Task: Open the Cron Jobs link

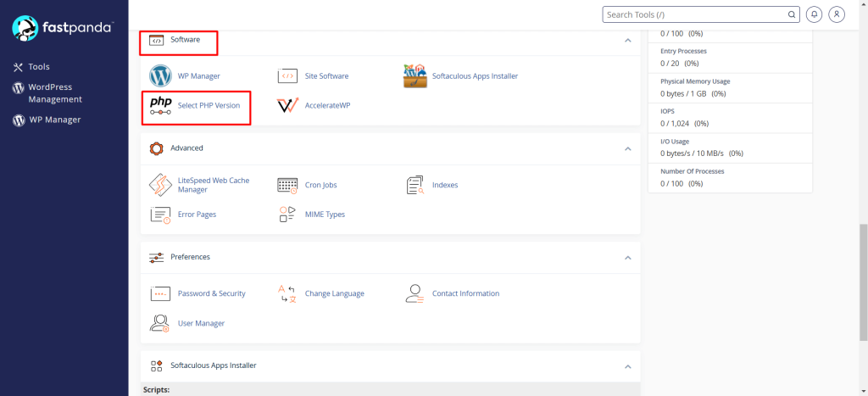Action: coord(320,185)
